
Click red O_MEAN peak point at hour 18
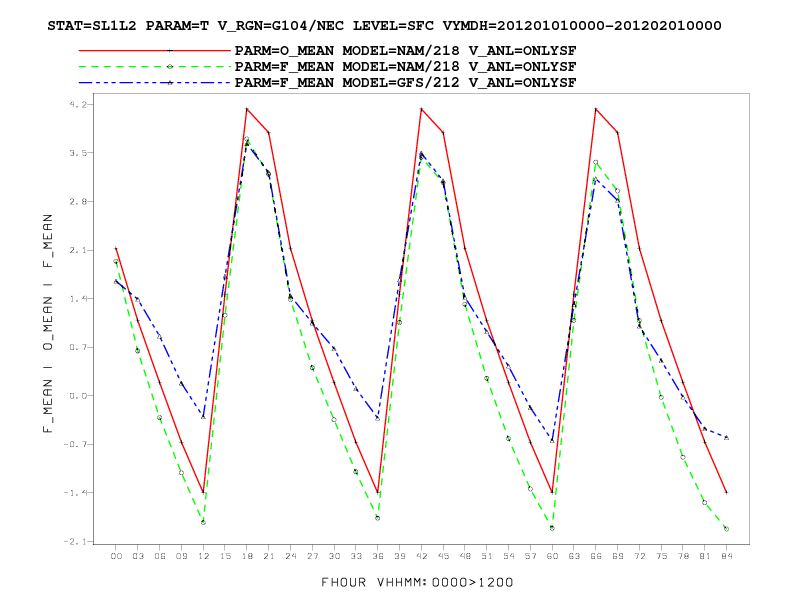tap(247, 109)
